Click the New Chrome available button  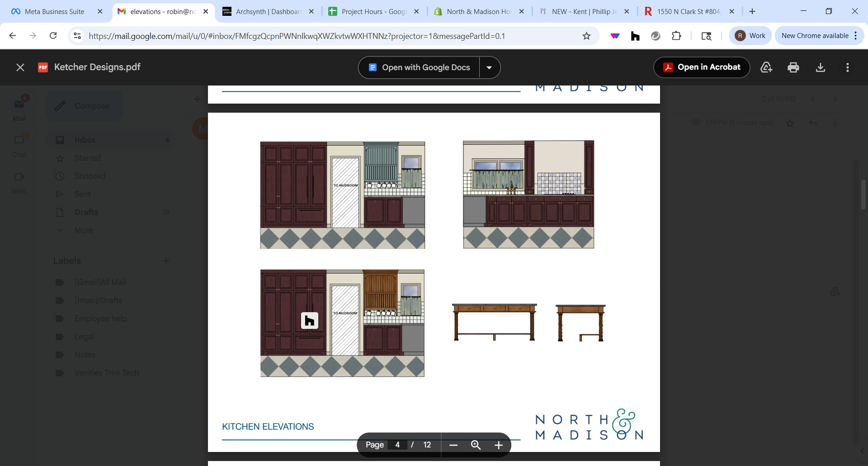pyautogui.click(x=815, y=36)
